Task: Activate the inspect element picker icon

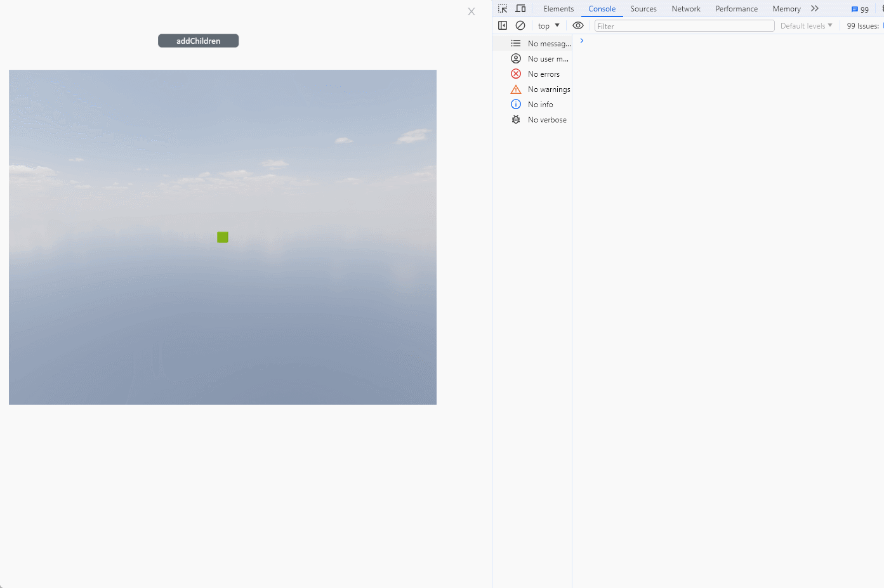Action: click(x=503, y=8)
